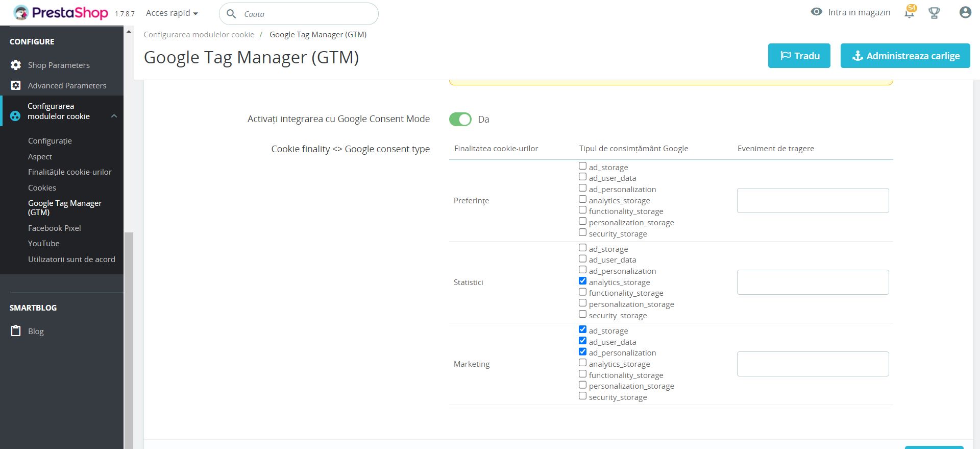Click the PrestaShop logo icon
This screenshot has width=980, height=449.
pos(21,13)
